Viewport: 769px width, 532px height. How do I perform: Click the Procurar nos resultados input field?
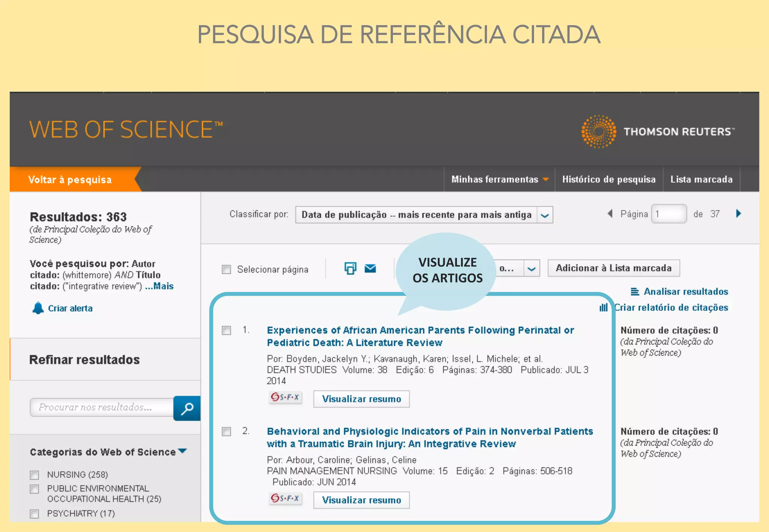(x=102, y=407)
